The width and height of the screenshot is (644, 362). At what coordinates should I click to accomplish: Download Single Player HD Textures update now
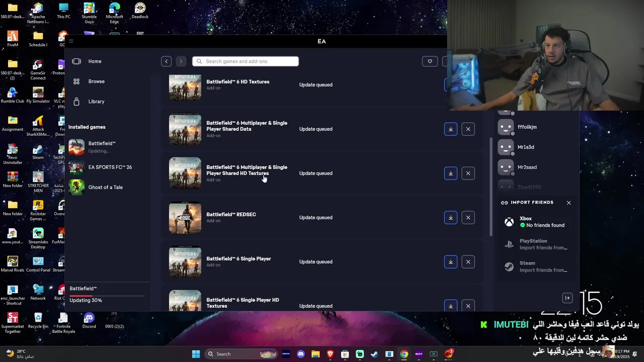451,305
